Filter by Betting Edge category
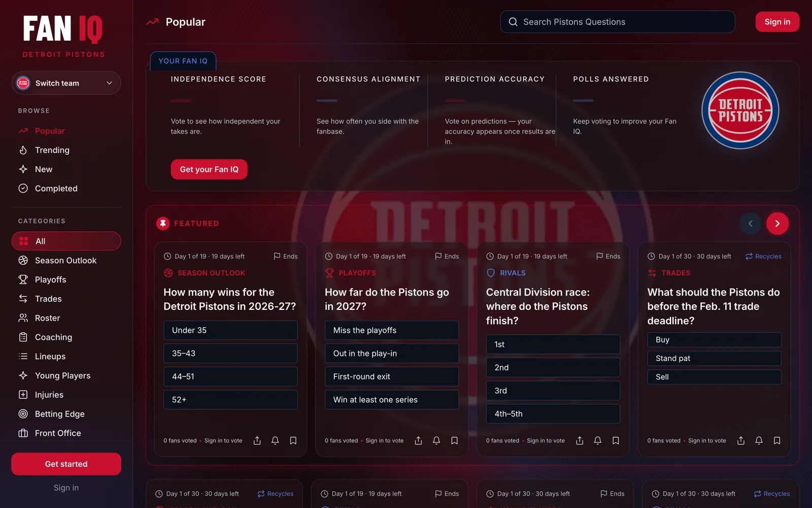 (66, 414)
